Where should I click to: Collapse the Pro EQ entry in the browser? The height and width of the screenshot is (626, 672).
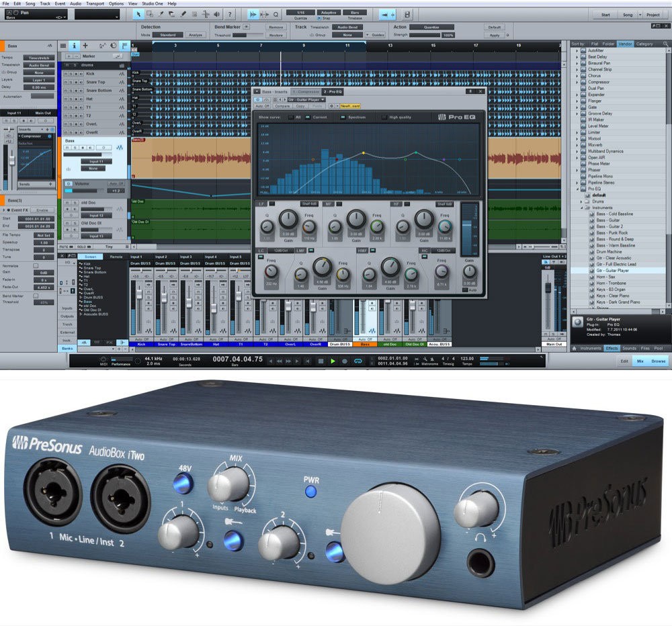tap(577, 187)
